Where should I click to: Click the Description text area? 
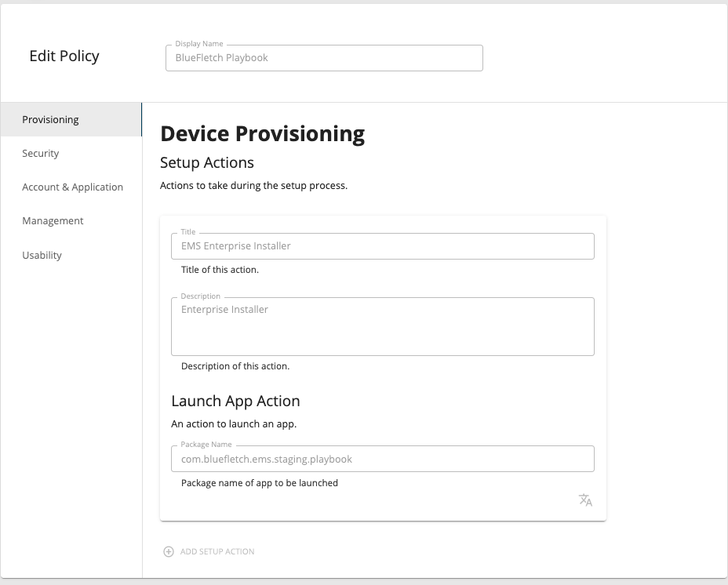[383, 326]
